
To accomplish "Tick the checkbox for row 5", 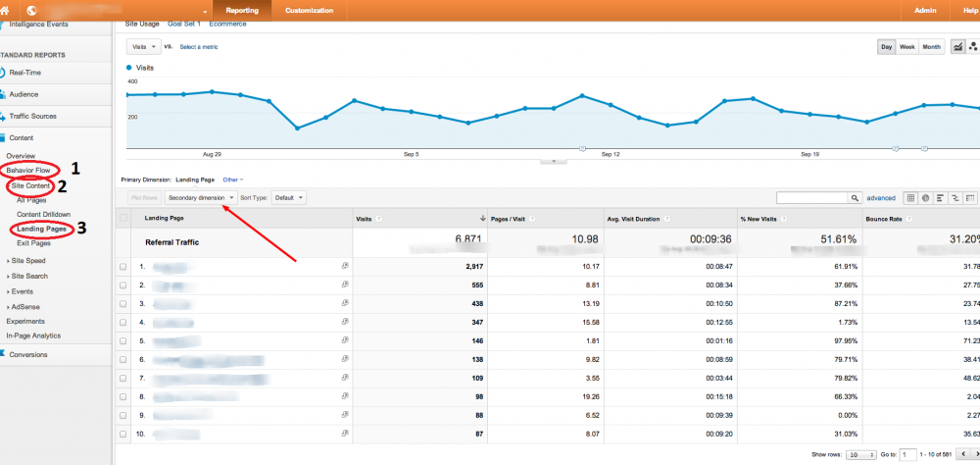I will point(122,340).
